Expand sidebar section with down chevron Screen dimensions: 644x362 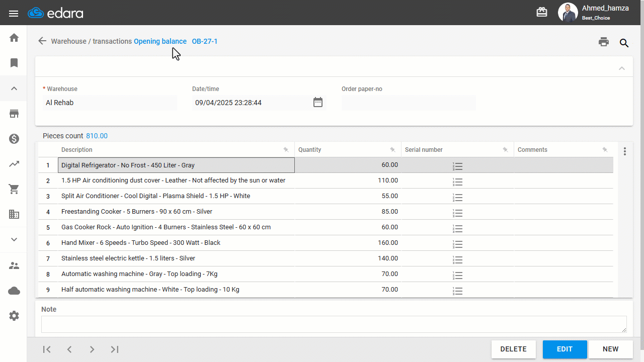coord(14,240)
